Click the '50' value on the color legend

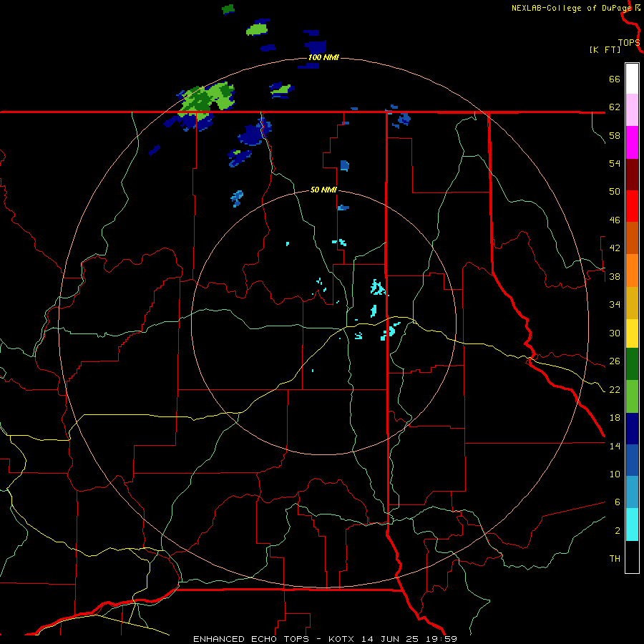click(x=615, y=192)
